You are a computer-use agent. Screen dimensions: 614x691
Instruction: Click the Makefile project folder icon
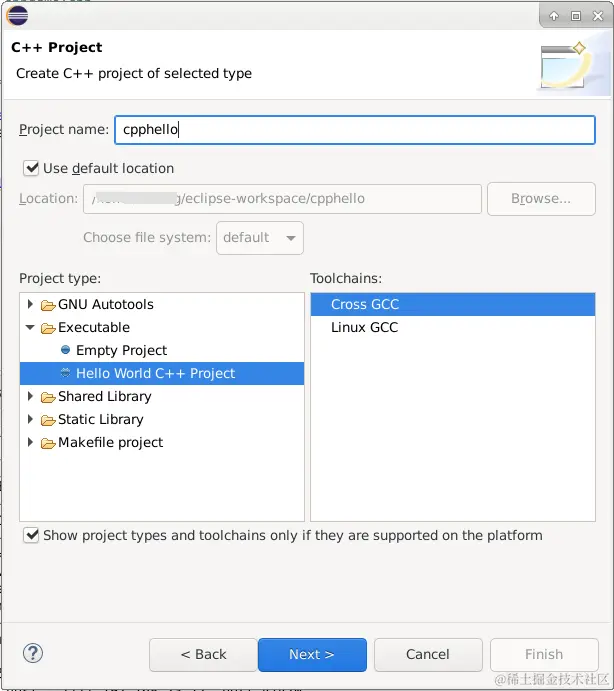pyautogui.click(x=48, y=443)
